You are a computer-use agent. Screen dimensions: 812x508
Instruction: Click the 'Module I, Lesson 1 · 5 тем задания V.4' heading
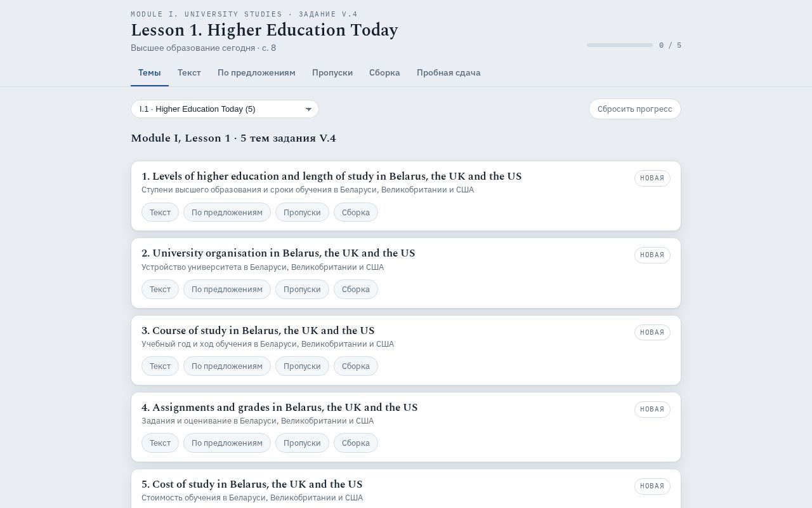233,138
